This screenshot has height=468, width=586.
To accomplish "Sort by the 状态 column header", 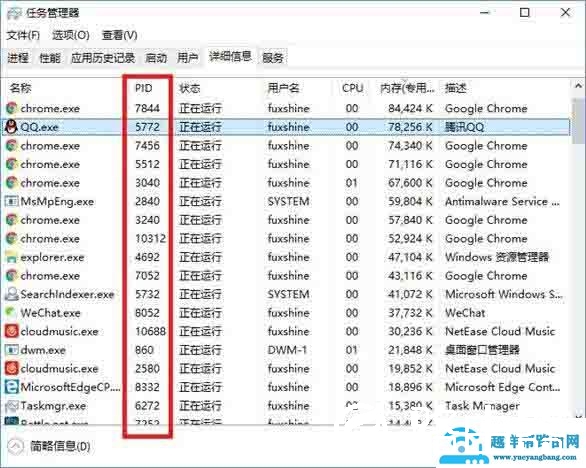I will point(190,88).
